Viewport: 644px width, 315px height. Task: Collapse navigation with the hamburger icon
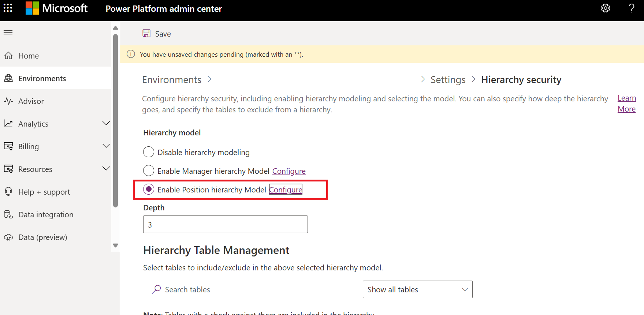tap(8, 32)
